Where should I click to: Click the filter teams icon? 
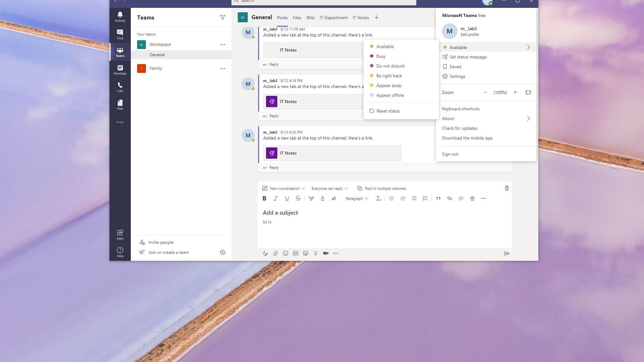pyautogui.click(x=222, y=18)
